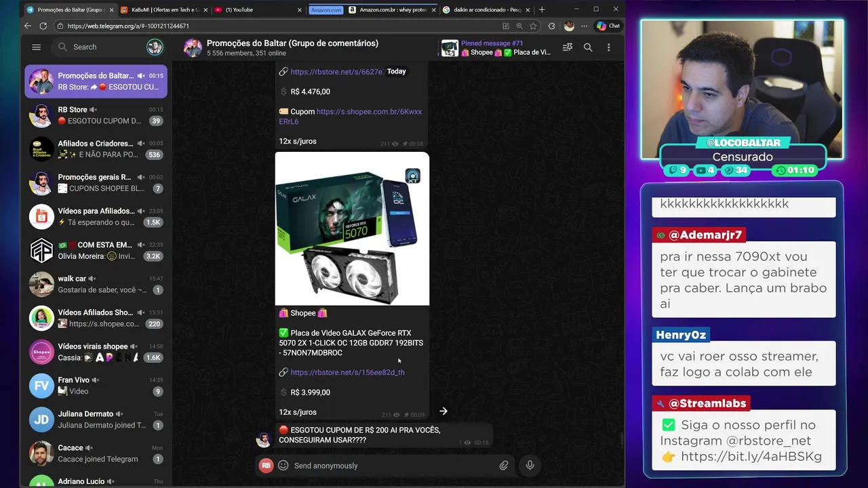The width and height of the screenshot is (868, 488).
Task: Forward the GALAX RTX 5070 message
Action: [x=443, y=411]
